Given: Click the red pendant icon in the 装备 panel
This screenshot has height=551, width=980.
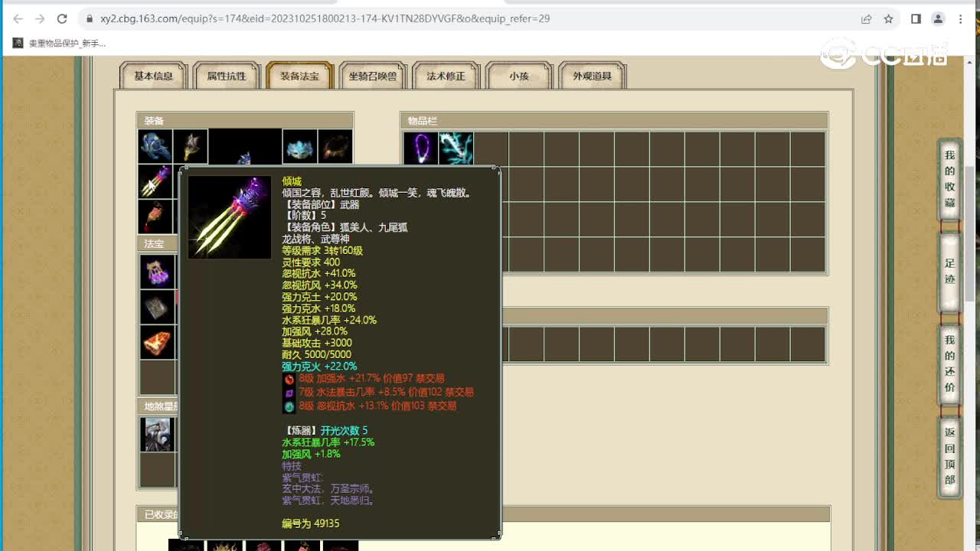Looking at the screenshot, I should (155, 217).
